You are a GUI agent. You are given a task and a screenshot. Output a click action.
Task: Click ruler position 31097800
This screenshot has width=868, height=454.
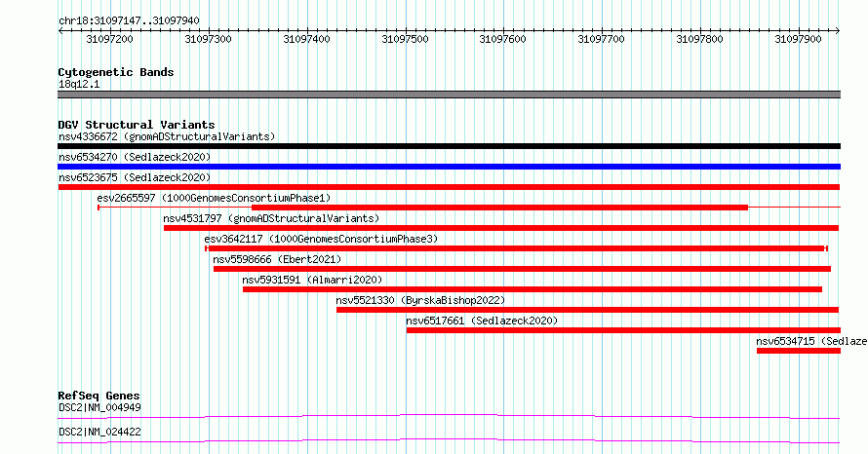pyautogui.click(x=699, y=39)
